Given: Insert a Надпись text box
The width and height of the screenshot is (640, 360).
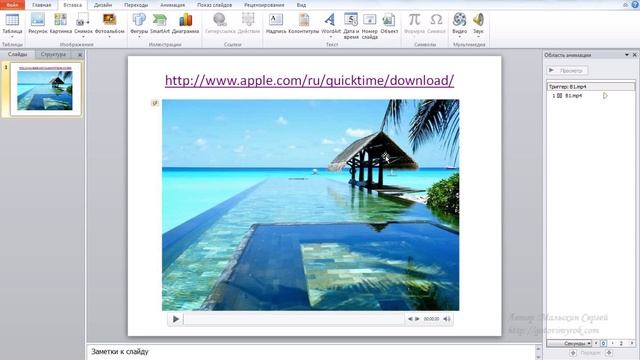Looking at the screenshot, I should [x=276, y=20].
